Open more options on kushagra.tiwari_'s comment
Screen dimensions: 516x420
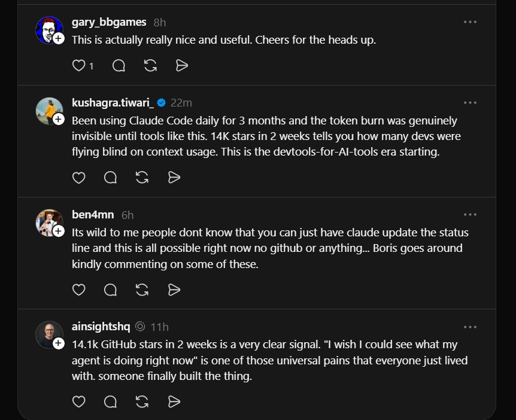pyautogui.click(x=470, y=103)
